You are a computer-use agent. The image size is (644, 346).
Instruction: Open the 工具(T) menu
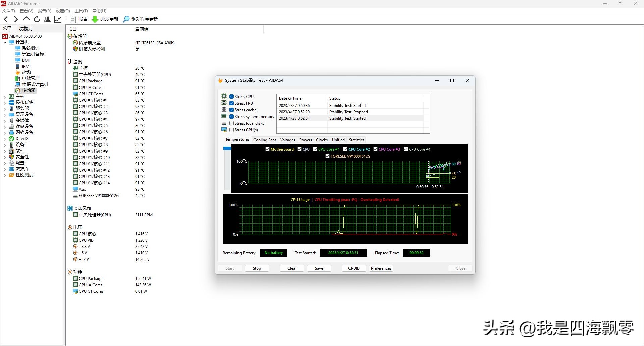click(x=81, y=11)
